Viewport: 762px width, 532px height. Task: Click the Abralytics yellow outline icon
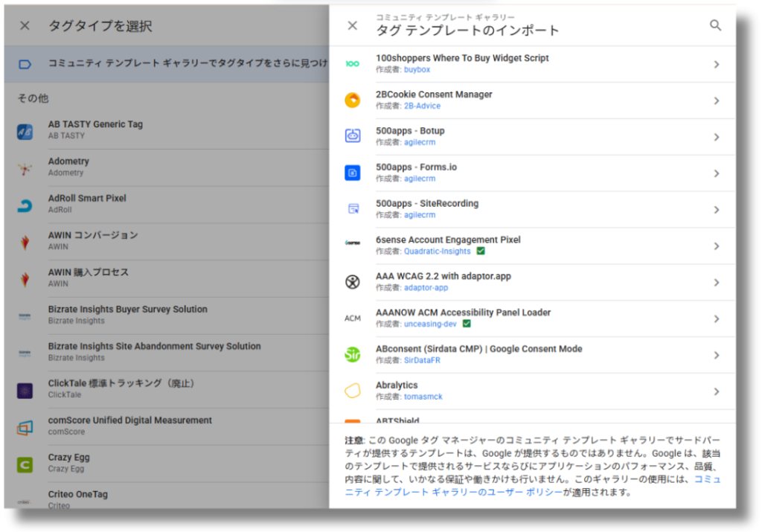tap(353, 391)
